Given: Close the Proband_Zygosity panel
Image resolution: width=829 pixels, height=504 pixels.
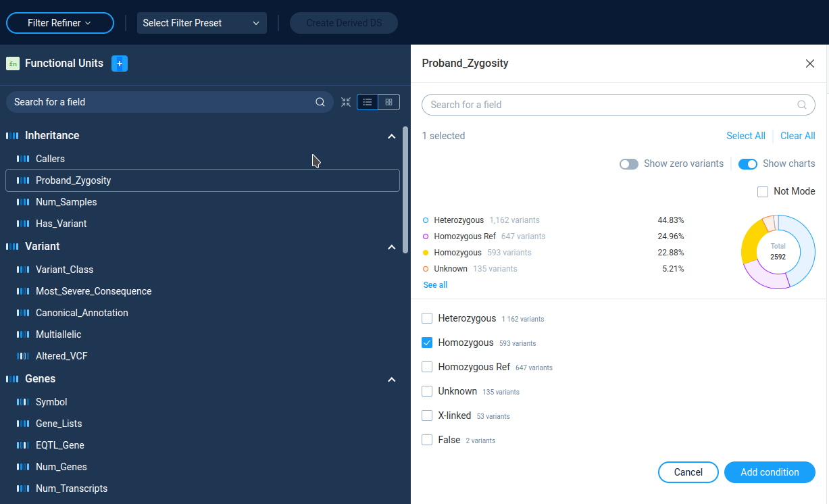Looking at the screenshot, I should click(x=810, y=64).
